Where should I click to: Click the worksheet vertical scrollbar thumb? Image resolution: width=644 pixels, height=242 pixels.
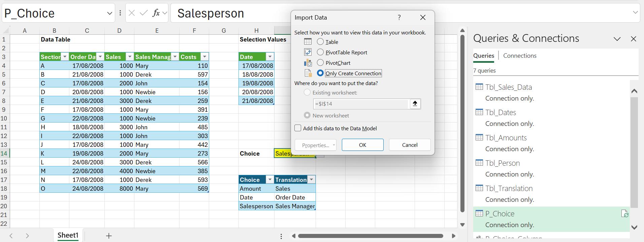(462, 123)
